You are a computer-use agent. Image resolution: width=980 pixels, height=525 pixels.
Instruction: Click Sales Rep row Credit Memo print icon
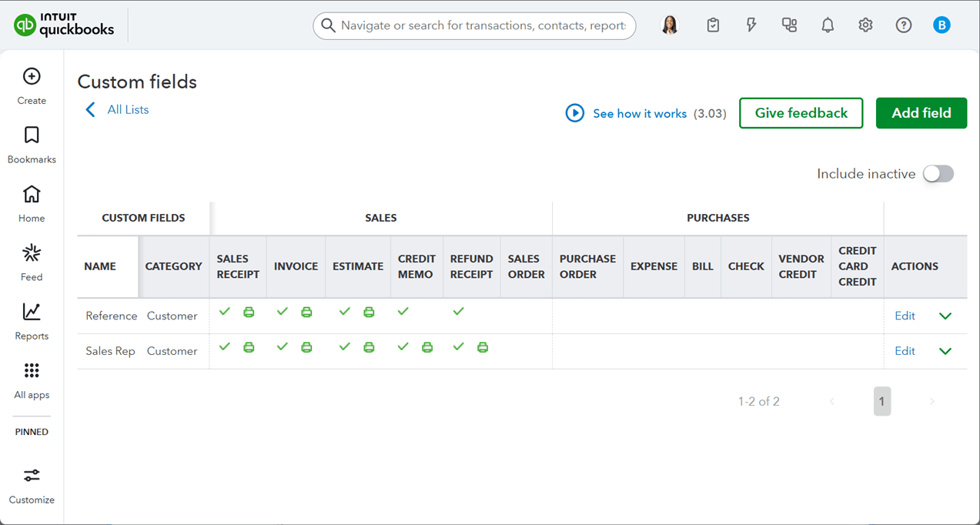click(x=427, y=347)
